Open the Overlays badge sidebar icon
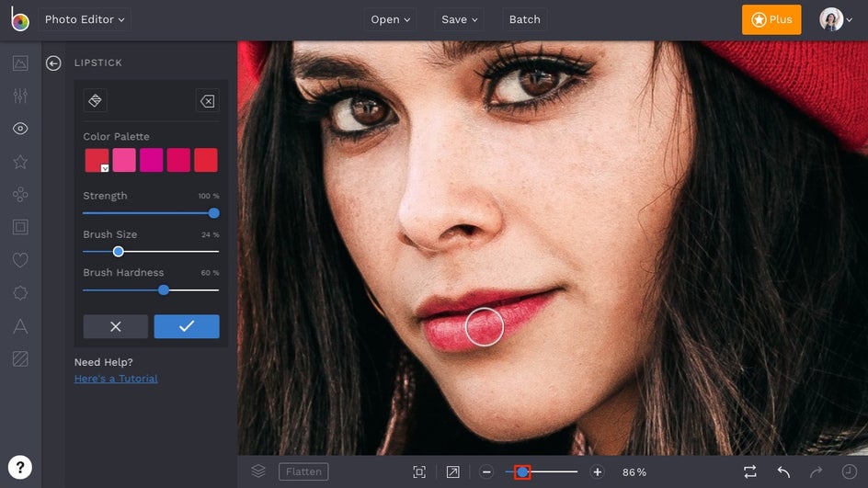This screenshot has width=868, height=488. tap(20, 292)
